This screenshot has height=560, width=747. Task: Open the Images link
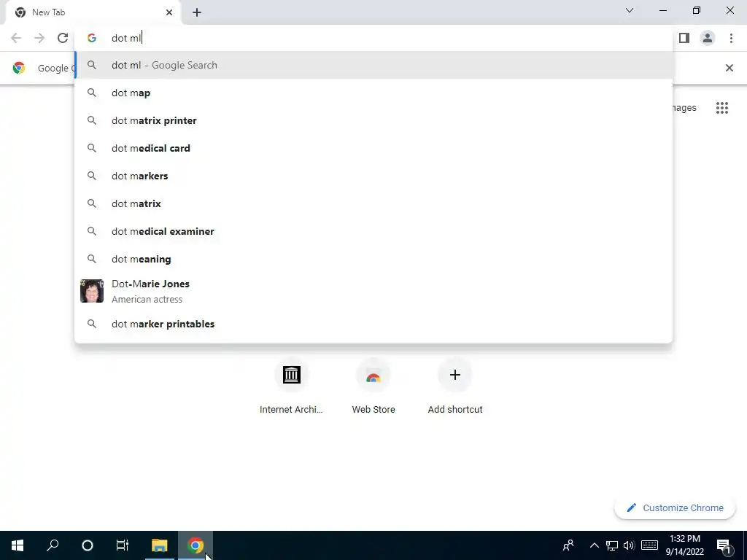(684, 108)
